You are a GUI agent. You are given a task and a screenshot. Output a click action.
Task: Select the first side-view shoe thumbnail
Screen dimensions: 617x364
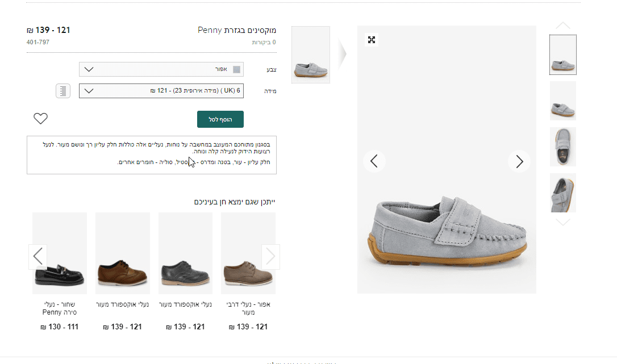pos(563,55)
